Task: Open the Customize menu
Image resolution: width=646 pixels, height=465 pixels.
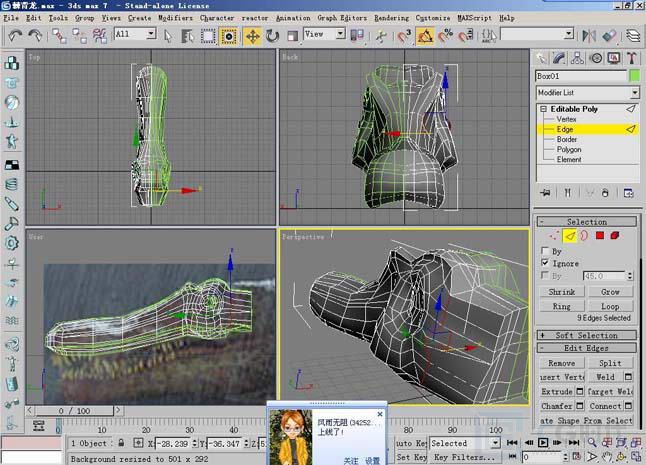Action: pyautogui.click(x=433, y=18)
